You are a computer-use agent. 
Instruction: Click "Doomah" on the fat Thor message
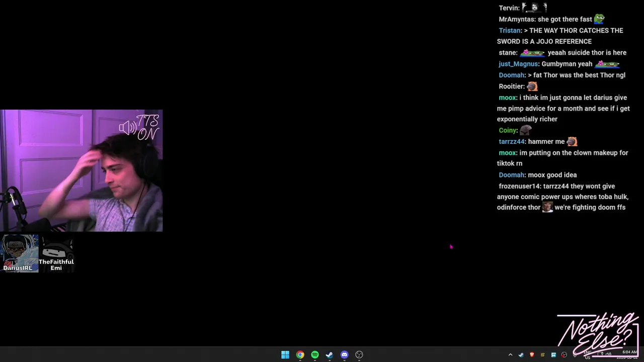click(511, 75)
